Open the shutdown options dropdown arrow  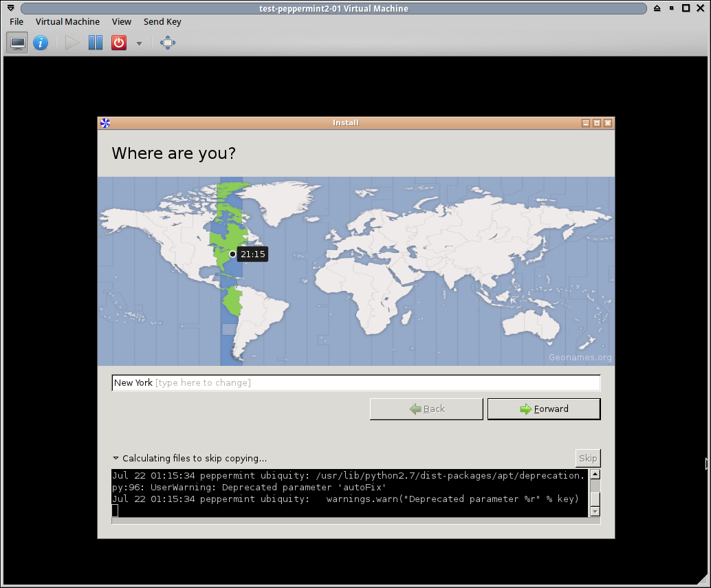tap(139, 43)
